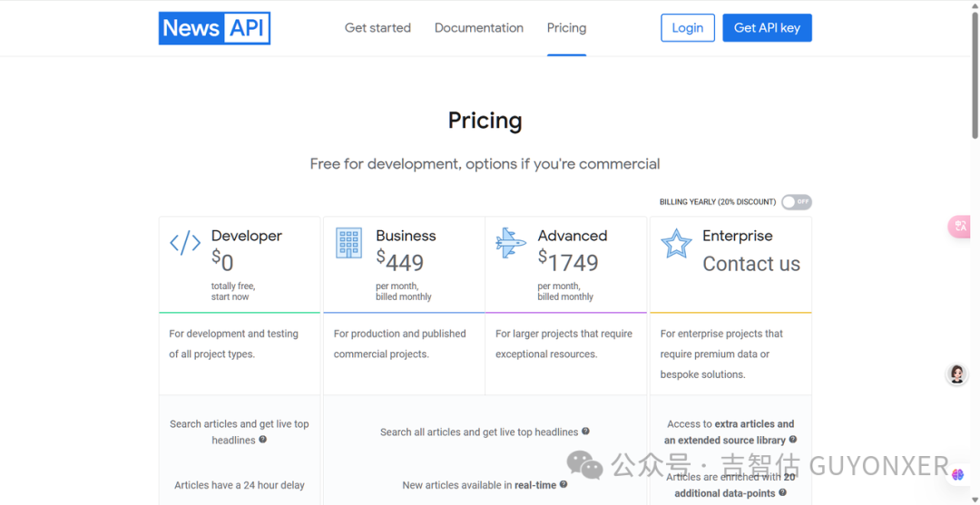
Task: Click the Business plan building icon
Action: click(x=348, y=242)
